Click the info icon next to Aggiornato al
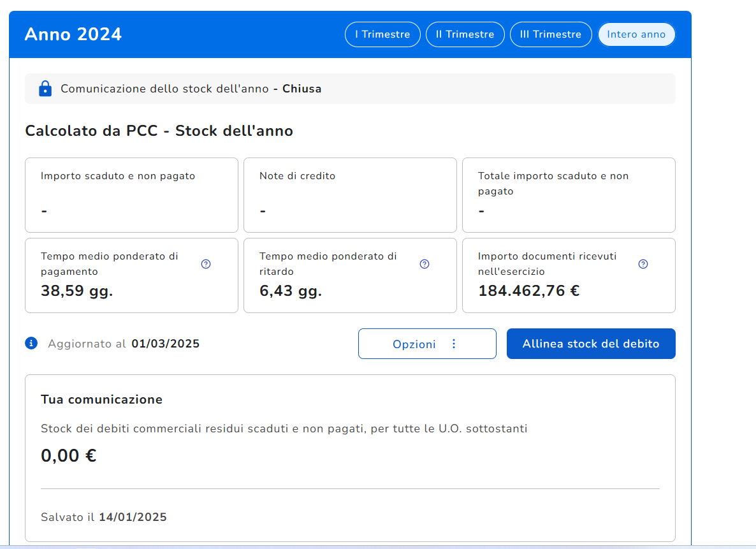The height and width of the screenshot is (549, 756). click(x=31, y=344)
